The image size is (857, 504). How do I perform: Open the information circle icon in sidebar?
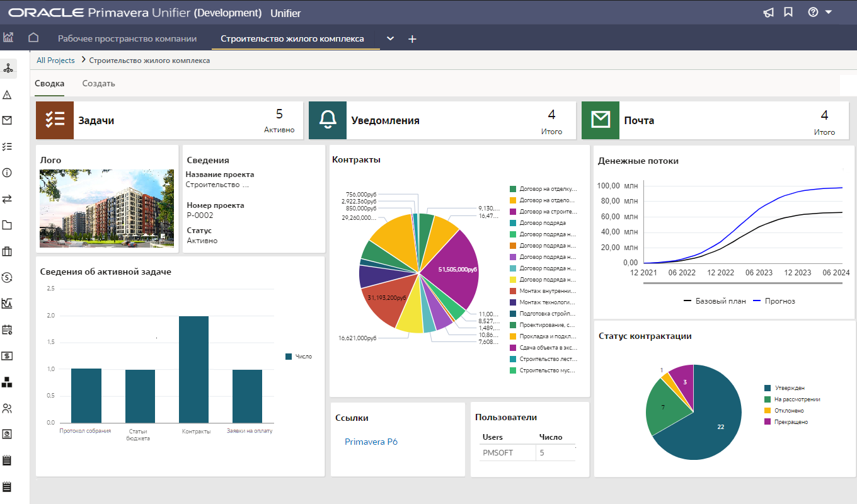(x=8, y=173)
